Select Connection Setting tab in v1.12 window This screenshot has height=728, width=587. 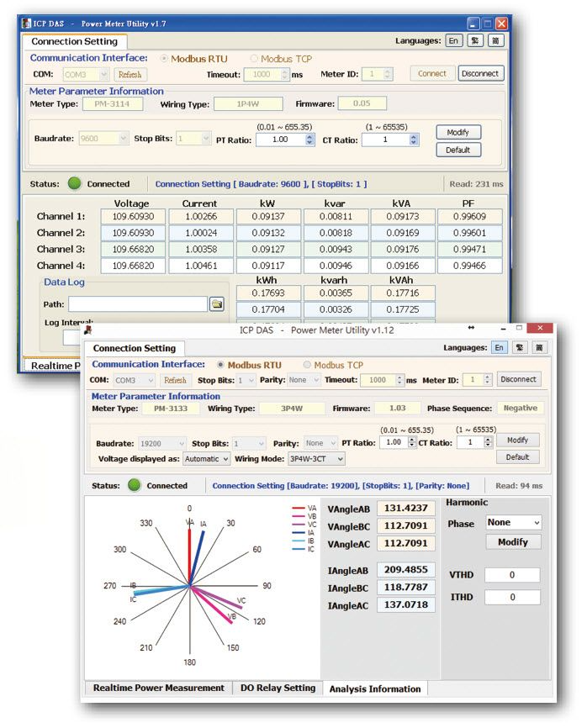click(x=135, y=348)
